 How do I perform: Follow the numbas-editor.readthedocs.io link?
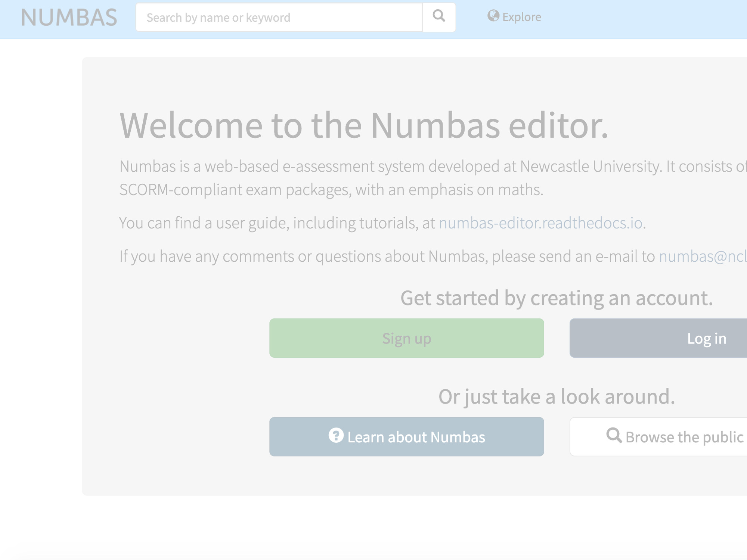click(540, 223)
